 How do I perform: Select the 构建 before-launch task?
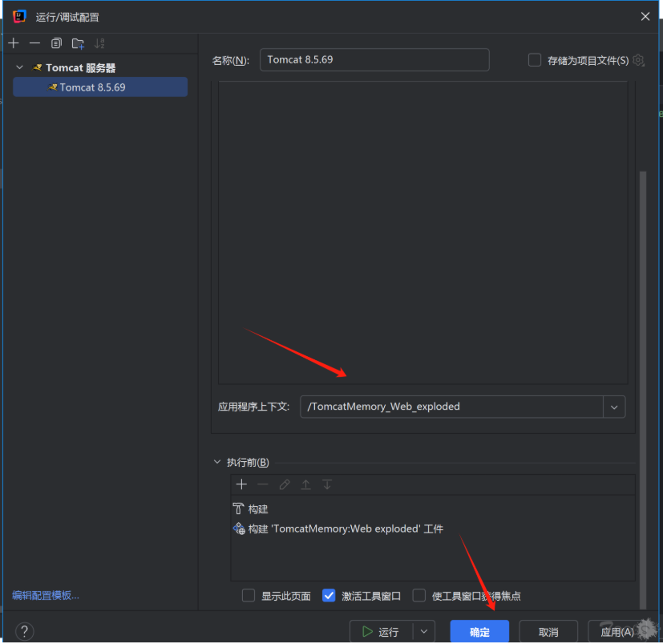(433, 508)
